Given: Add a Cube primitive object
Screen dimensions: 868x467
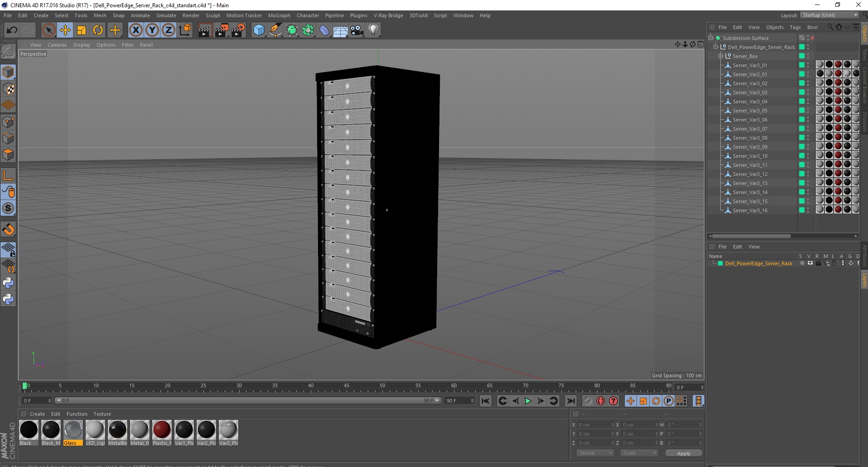Looking at the screenshot, I should click(x=259, y=30).
